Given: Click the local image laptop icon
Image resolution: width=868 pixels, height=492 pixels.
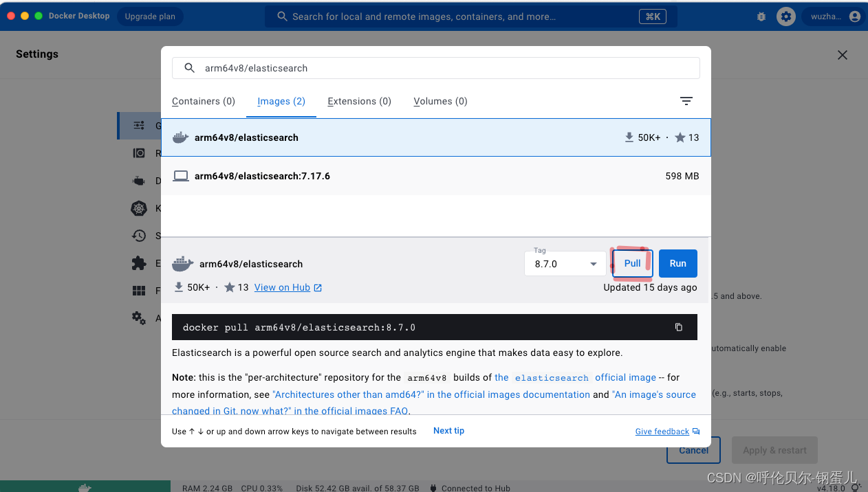Looking at the screenshot, I should point(181,176).
